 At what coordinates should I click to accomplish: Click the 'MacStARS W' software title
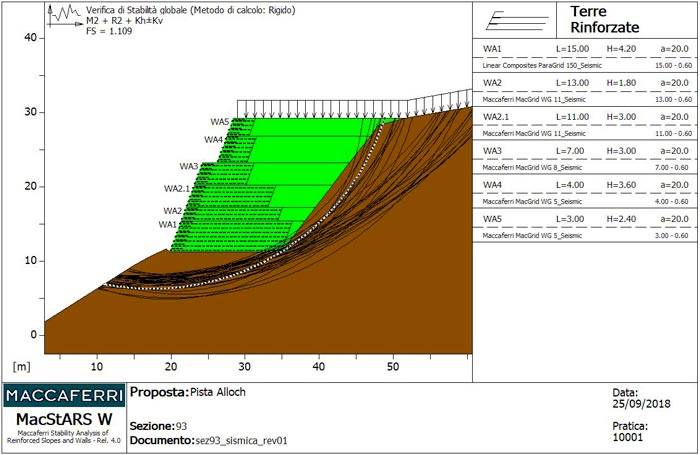click(x=64, y=419)
